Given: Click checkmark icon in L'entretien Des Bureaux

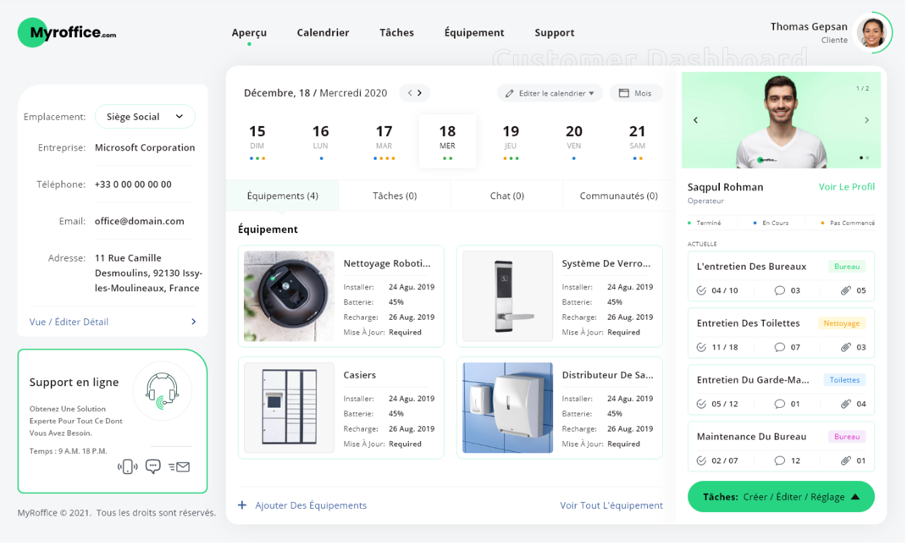Looking at the screenshot, I should 701,291.
